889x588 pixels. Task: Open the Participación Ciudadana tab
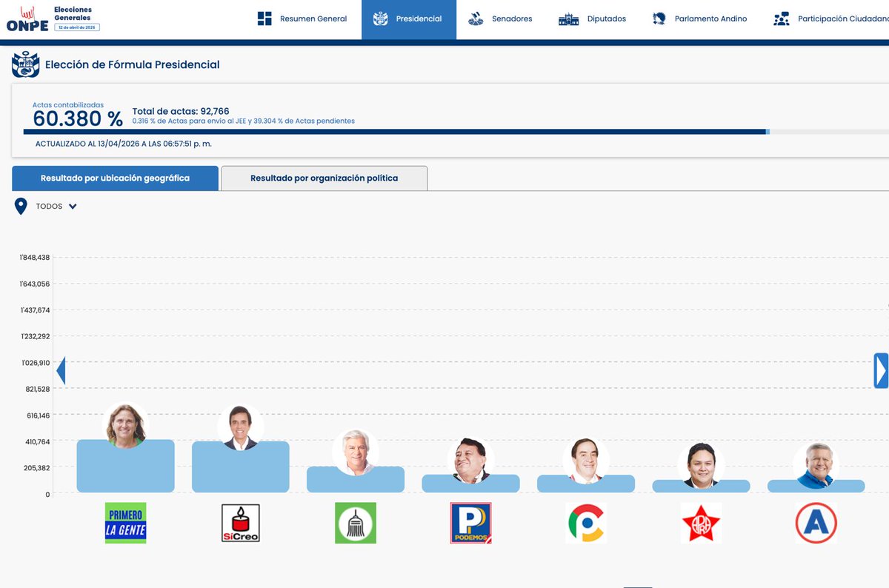(830, 19)
